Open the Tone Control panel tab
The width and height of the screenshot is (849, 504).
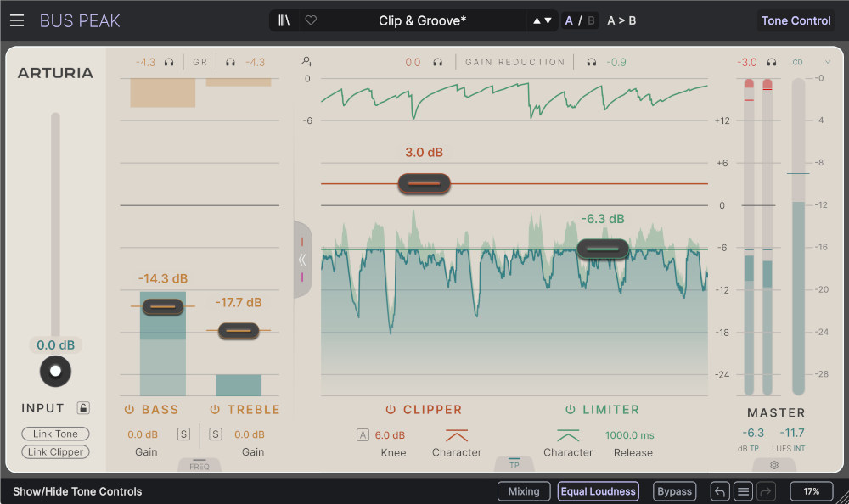point(796,20)
